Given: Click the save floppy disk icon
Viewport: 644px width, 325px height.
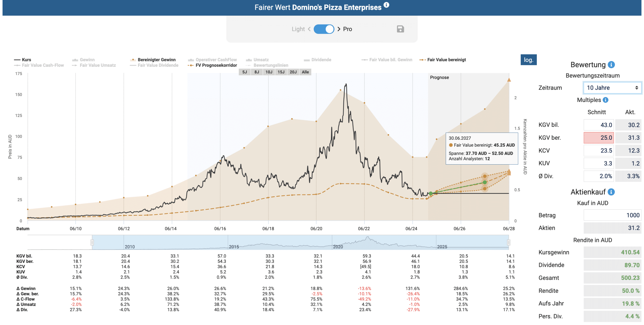Looking at the screenshot, I should pyautogui.click(x=400, y=29).
